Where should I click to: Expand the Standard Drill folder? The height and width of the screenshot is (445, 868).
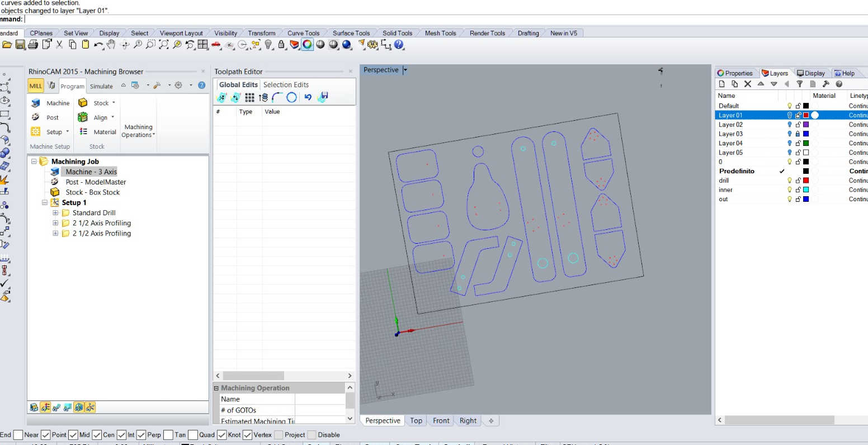(55, 213)
